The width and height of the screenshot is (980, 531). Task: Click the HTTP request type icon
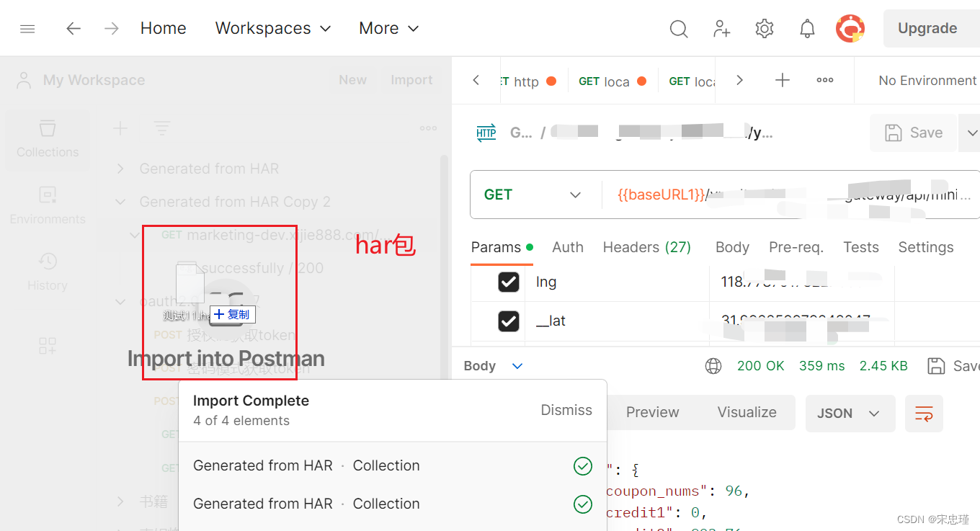pos(486,133)
